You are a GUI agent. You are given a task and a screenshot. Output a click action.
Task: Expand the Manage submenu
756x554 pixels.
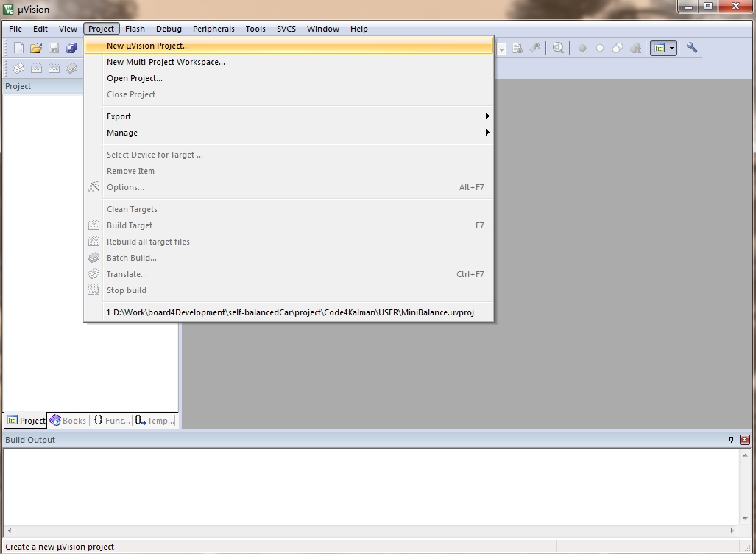289,133
